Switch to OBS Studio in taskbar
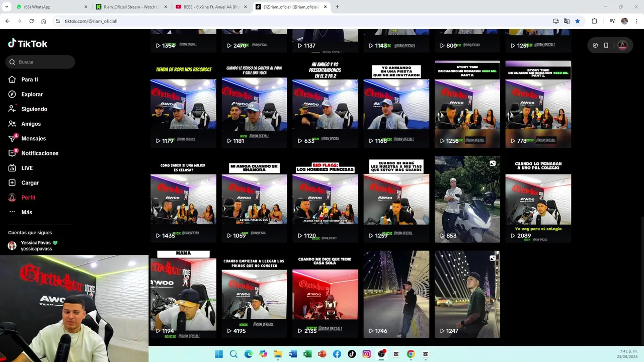This screenshot has height=362, width=644. click(x=381, y=354)
